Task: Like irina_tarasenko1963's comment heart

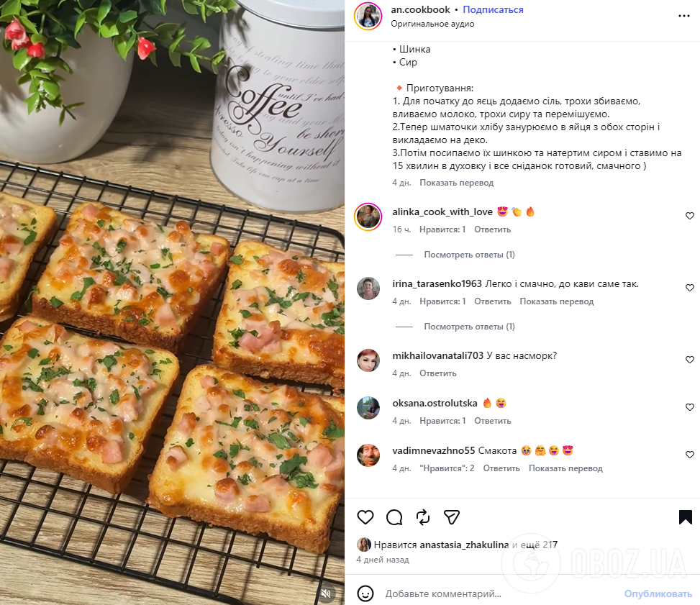Action: 689,288
